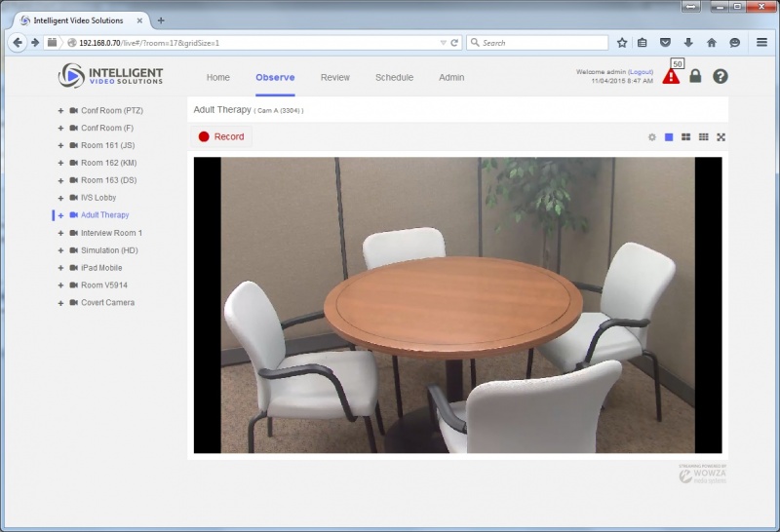Select the Intelligent Video Solutions browser tab

tap(78, 20)
